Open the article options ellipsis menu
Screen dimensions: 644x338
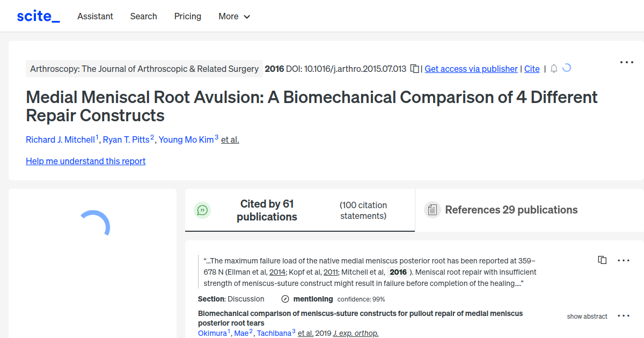(626, 62)
